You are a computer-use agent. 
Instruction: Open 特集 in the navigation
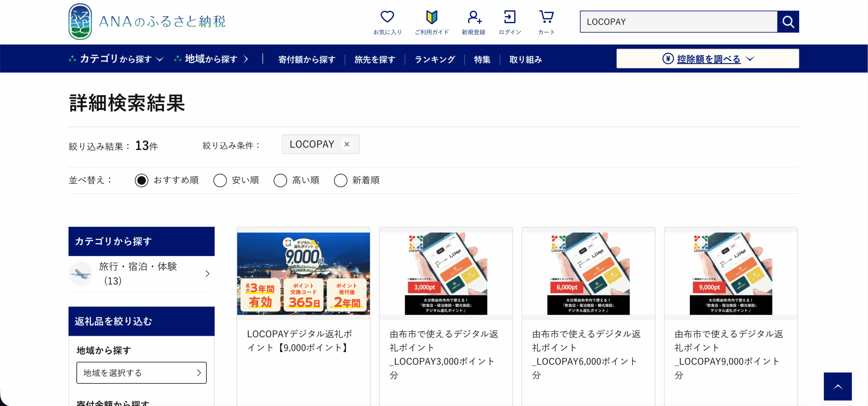[482, 59]
